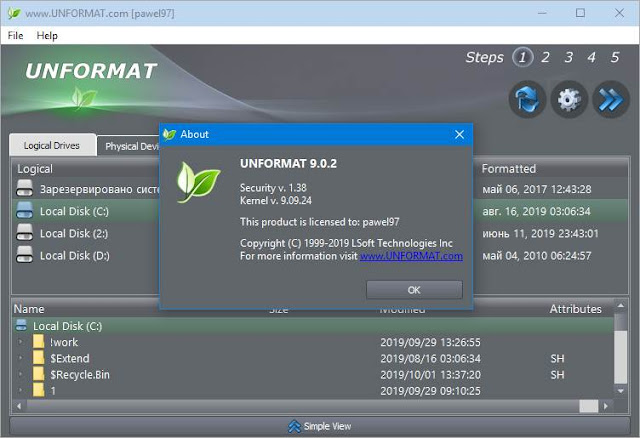640x438 pixels.
Task: Select step 4 in Steps indicator
Action: point(592,57)
